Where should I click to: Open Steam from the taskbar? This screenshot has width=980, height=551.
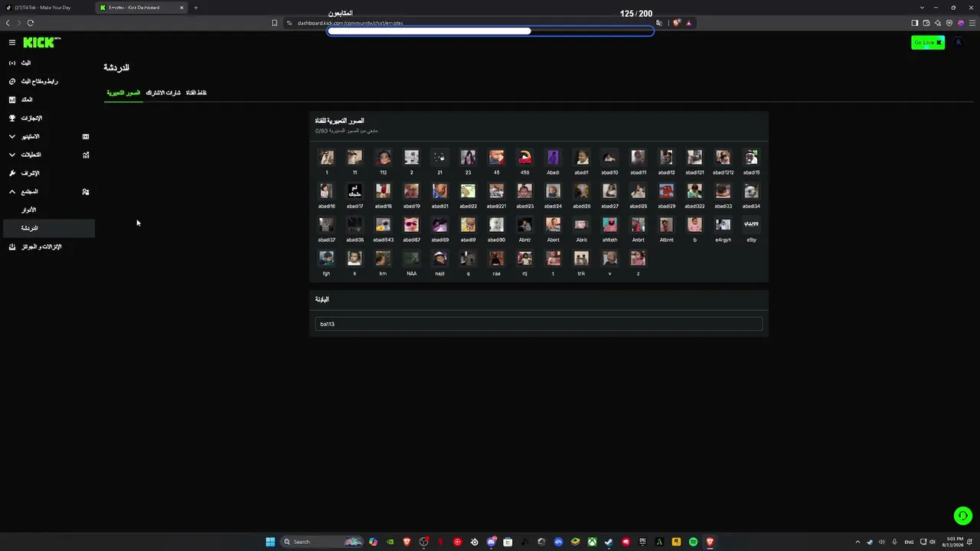point(609,542)
